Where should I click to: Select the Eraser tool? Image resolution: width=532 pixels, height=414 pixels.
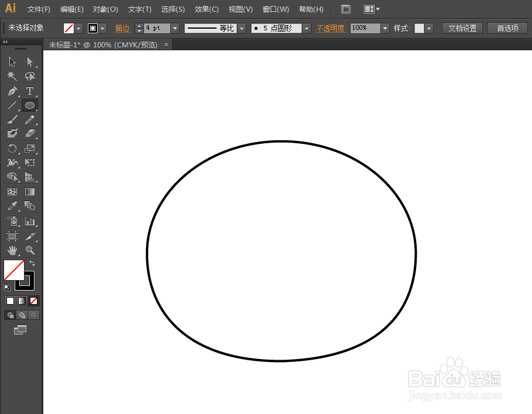[x=30, y=133]
